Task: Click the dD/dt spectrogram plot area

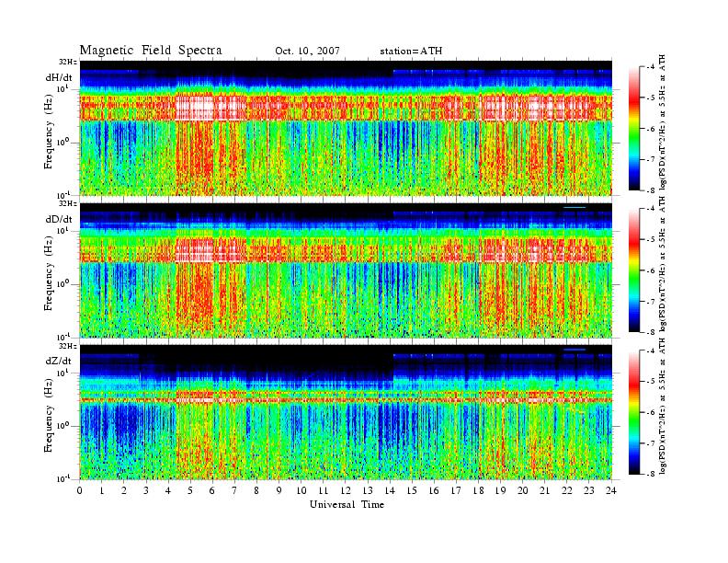Action: [346, 270]
